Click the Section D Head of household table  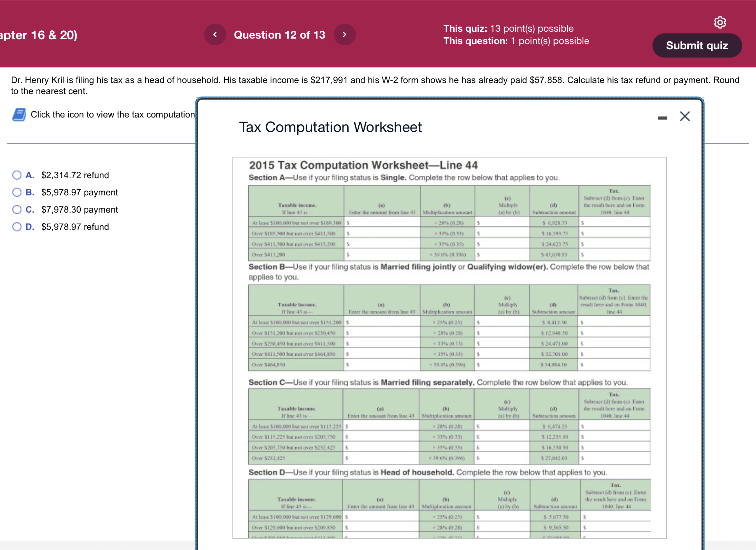(x=449, y=508)
